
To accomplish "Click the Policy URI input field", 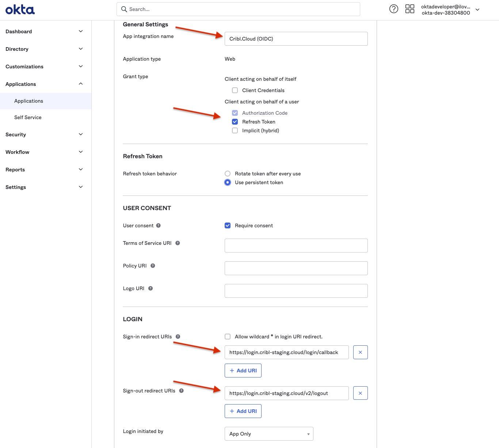I will pos(296,268).
